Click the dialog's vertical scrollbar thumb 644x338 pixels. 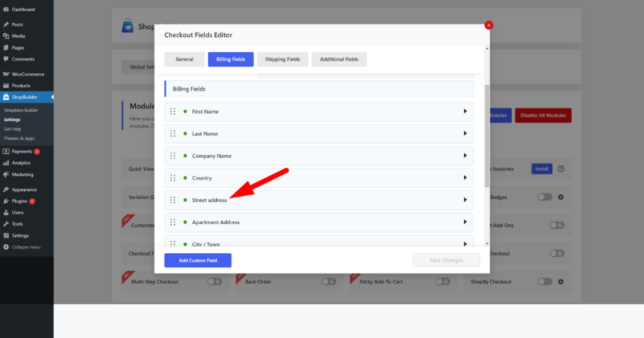point(487,136)
